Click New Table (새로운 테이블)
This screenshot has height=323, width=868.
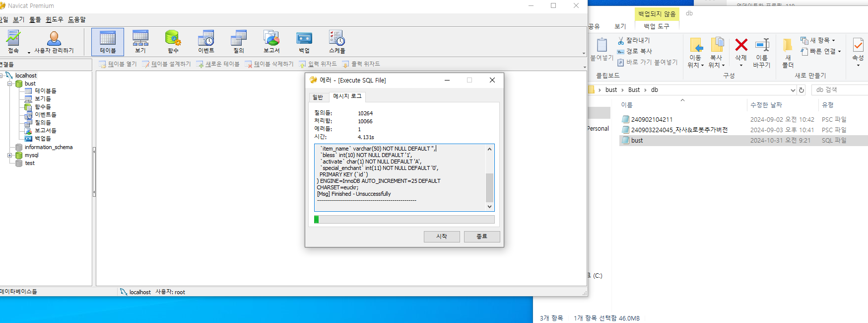(x=218, y=64)
